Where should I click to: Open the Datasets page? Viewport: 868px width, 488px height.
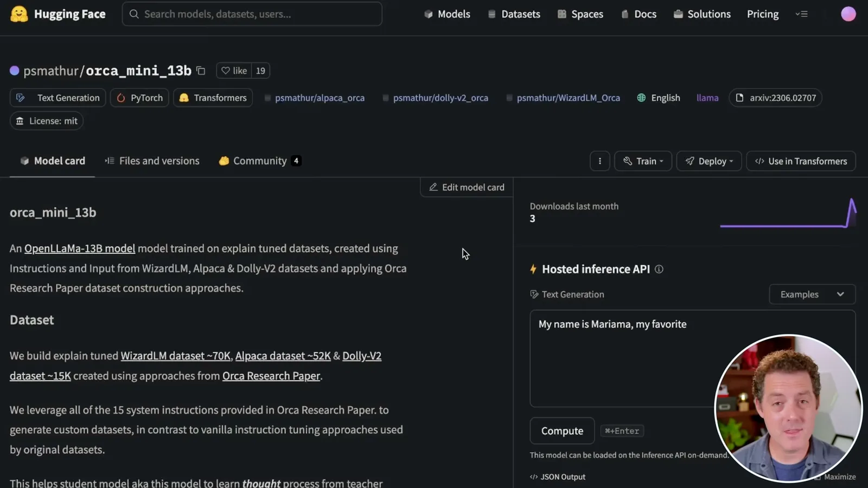514,14
